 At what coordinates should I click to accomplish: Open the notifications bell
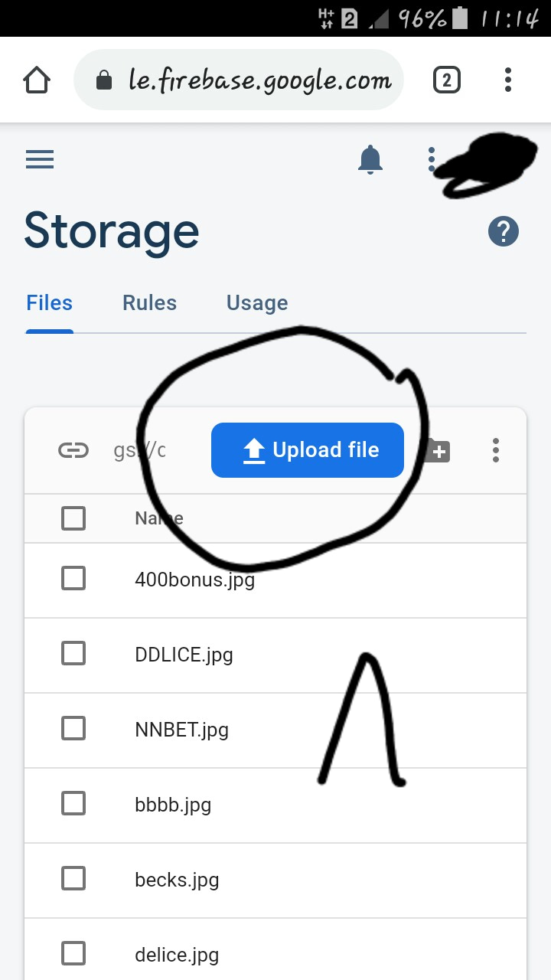coord(370,159)
